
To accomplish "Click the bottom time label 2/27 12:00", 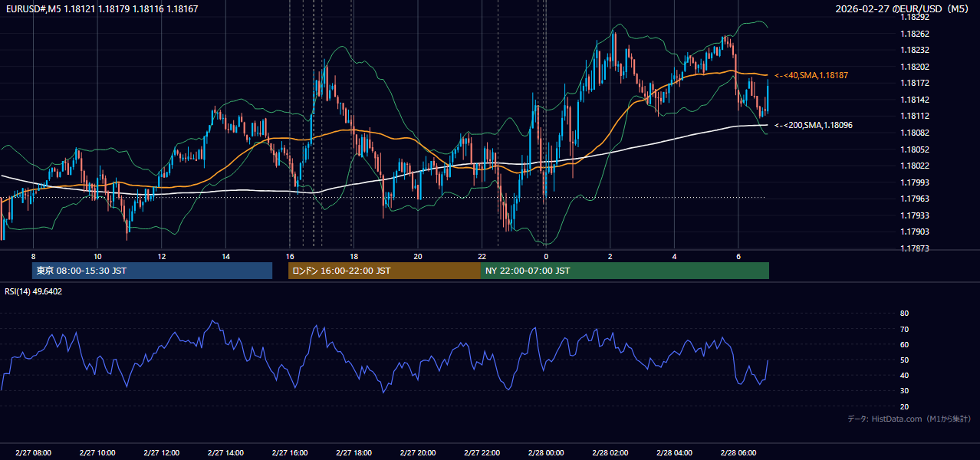I will pos(161,453).
